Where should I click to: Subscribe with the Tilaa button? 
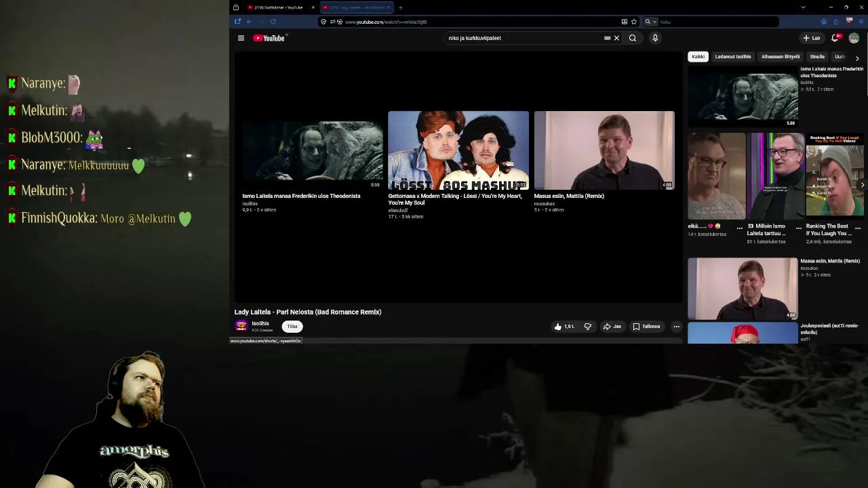tap(292, 326)
